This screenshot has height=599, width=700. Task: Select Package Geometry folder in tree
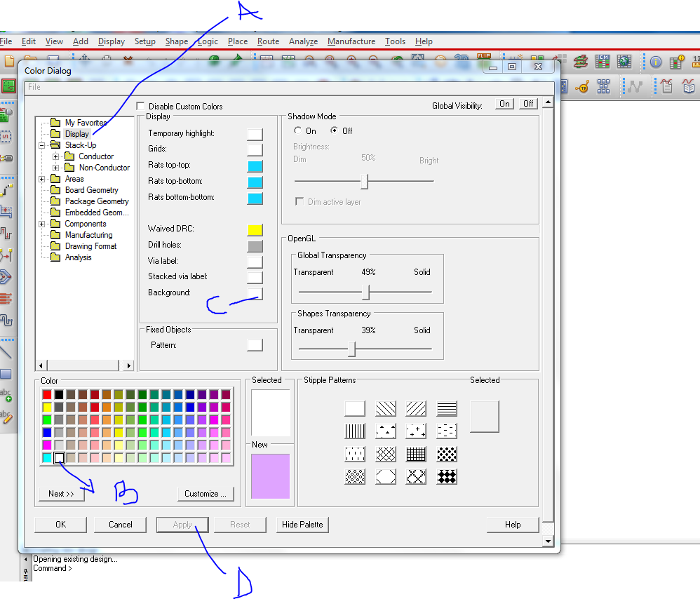coord(97,201)
